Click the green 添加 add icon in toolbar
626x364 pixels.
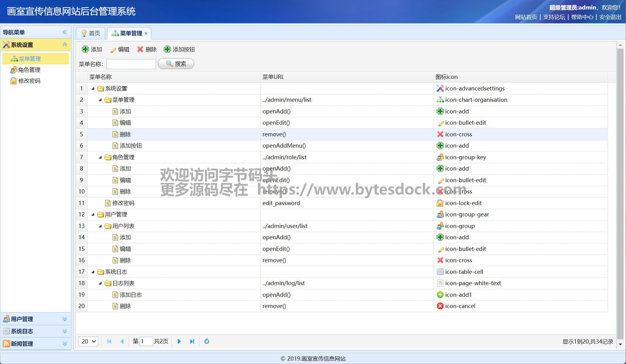pos(85,49)
